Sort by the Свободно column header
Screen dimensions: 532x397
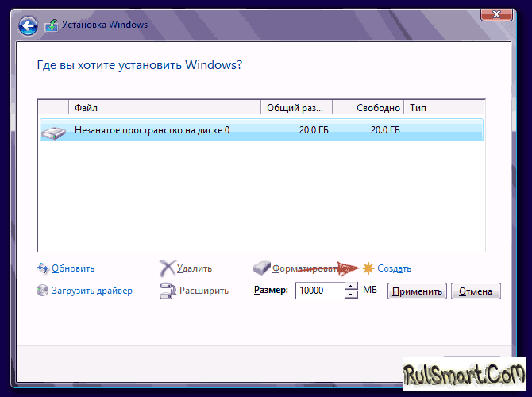[x=368, y=107]
